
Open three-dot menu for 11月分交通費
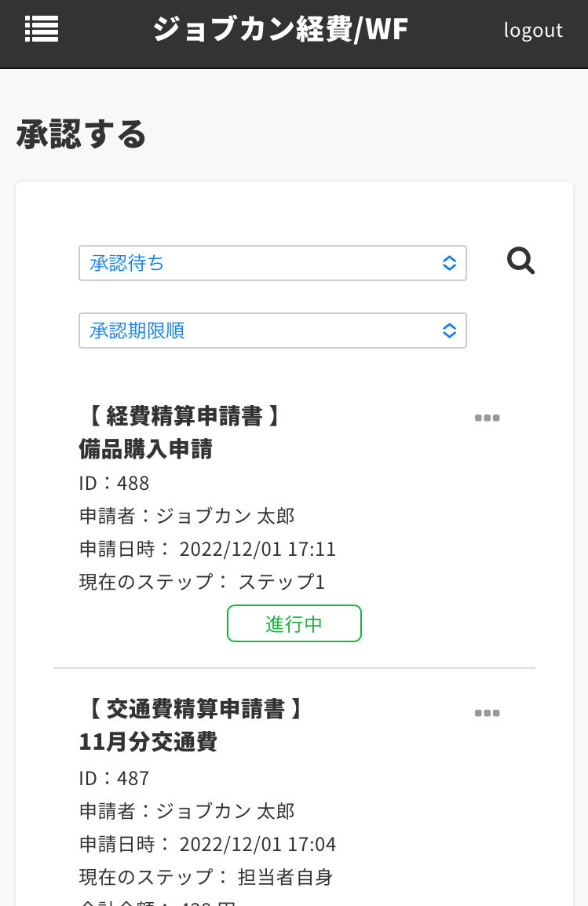coord(487,713)
